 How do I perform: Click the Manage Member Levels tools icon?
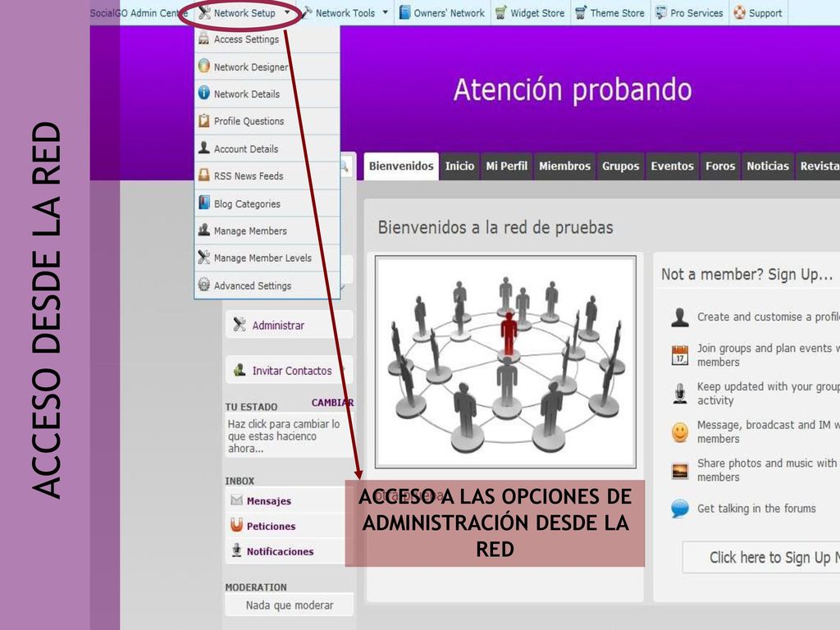(x=203, y=257)
